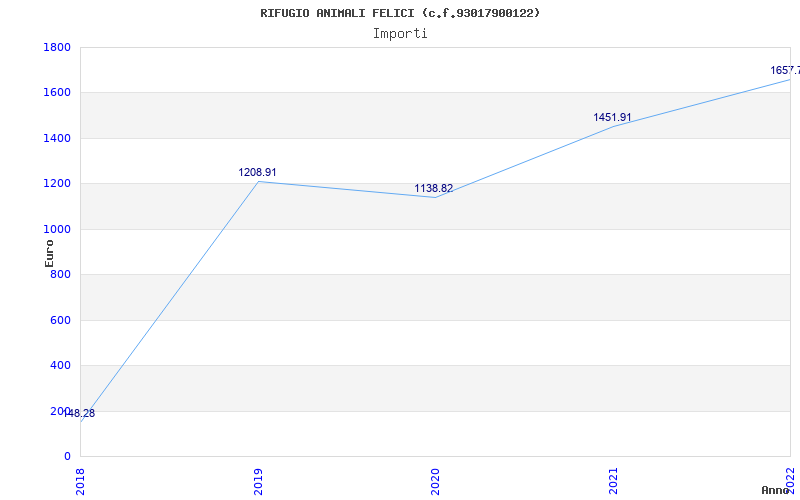Viewport: 800px width, 500px height.
Task: Click the 2018 x-axis year label
Action: click(x=80, y=481)
